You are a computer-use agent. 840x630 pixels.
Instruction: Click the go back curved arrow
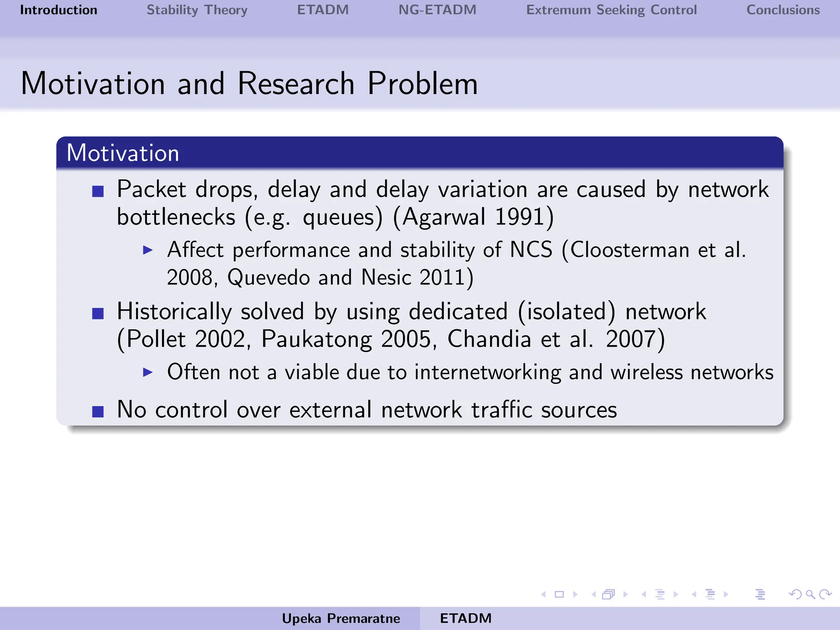(796, 594)
